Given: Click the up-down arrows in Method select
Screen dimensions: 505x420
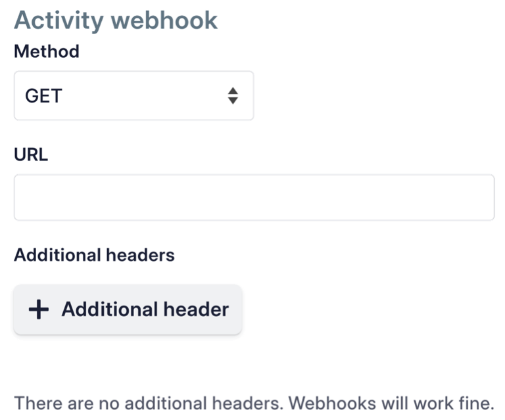Looking at the screenshot, I should [233, 95].
